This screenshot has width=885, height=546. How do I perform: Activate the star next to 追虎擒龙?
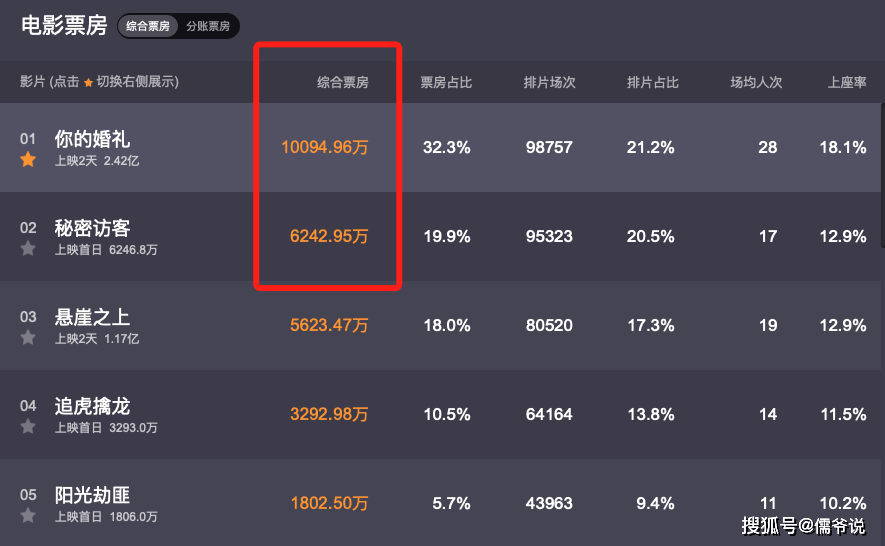pos(28,426)
